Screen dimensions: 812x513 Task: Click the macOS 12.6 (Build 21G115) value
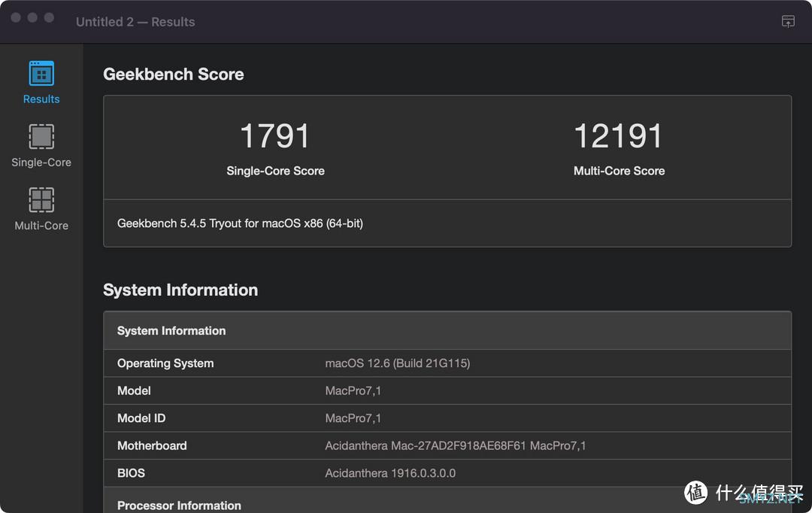[x=398, y=363]
